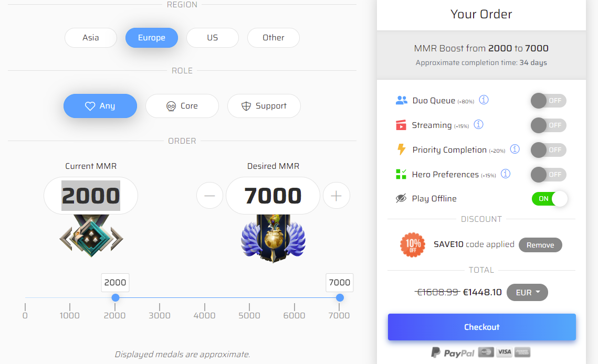
Task: Click the minus icon beside Desired MMR
Action: (x=210, y=196)
